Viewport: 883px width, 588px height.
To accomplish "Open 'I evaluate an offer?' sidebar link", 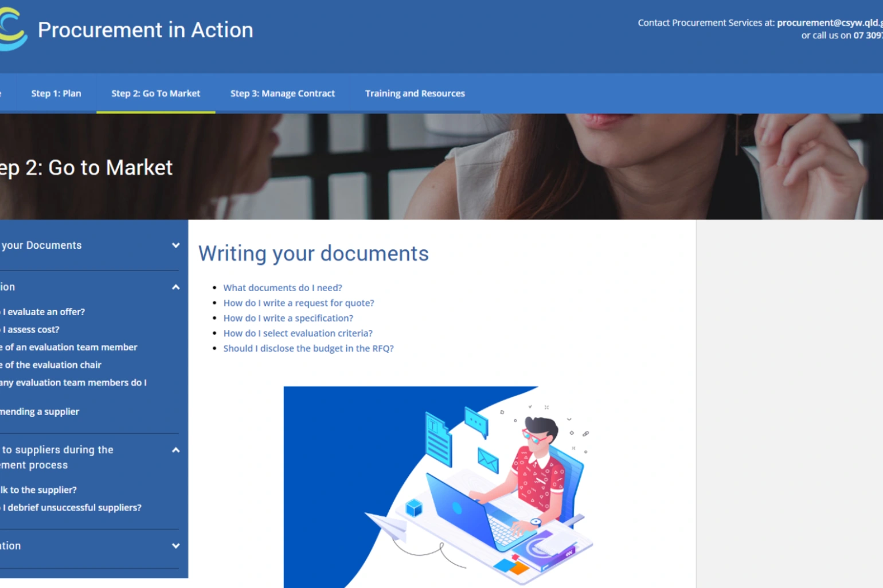I will tap(42, 312).
